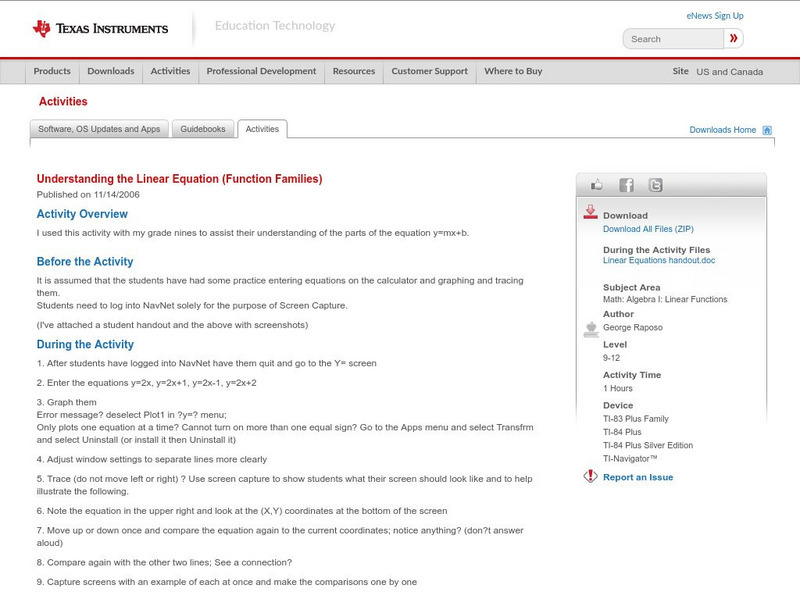Click the TI-83 Plus Family device entry
Image resolution: width=800 pixels, height=592 pixels.
(636, 419)
